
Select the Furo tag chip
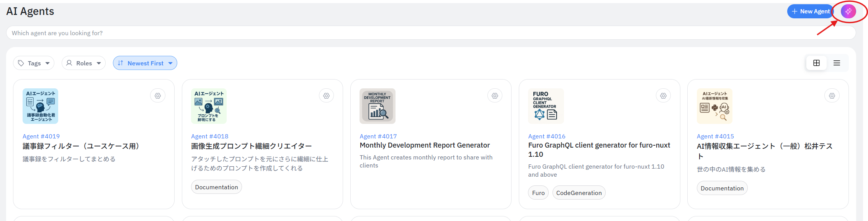(x=538, y=193)
